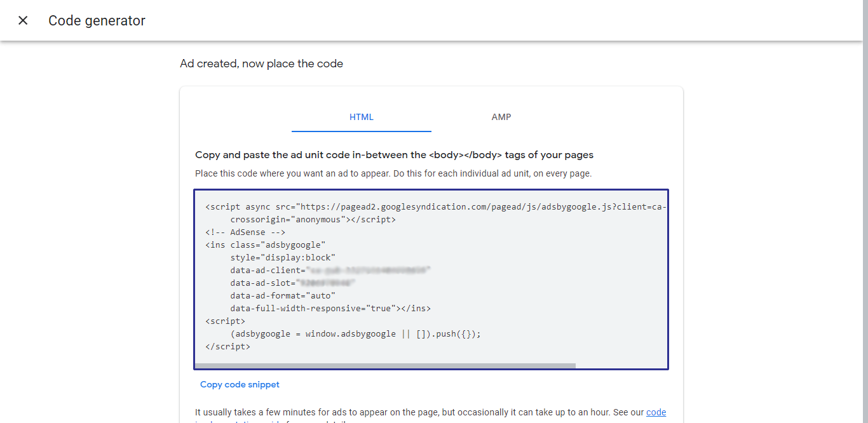This screenshot has height=423, width=868.
Task: Click the 'Copy and paste the ad unit code' instruction
Action: [x=394, y=155]
